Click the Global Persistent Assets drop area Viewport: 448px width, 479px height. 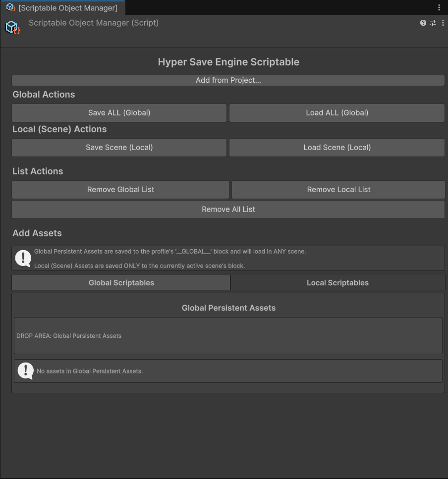click(228, 336)
